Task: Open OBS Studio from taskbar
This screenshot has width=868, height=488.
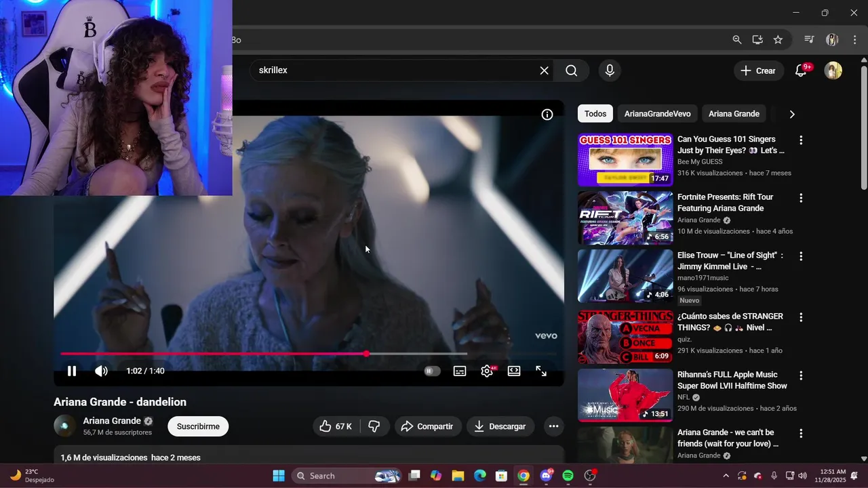Action: [x=590, y=476]
